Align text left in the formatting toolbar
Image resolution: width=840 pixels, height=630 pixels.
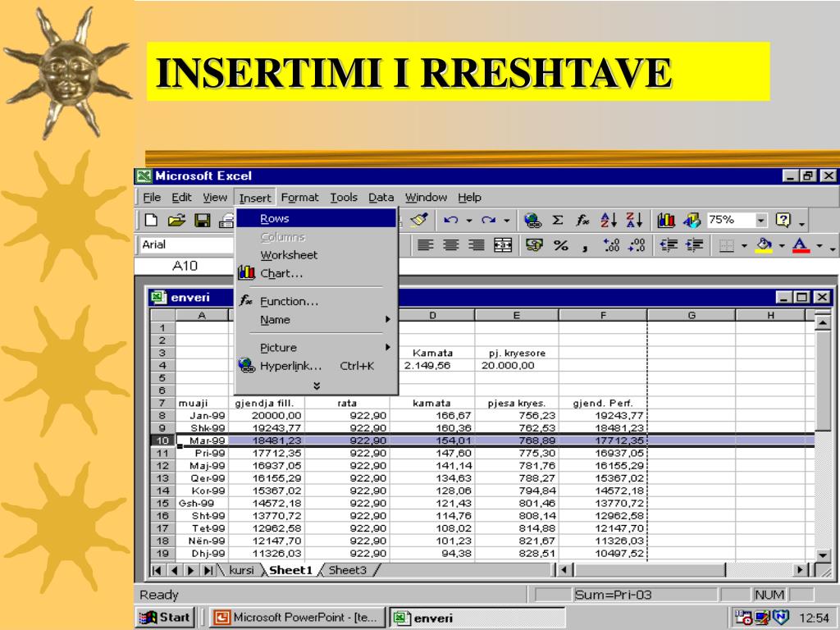click(426, 245)
